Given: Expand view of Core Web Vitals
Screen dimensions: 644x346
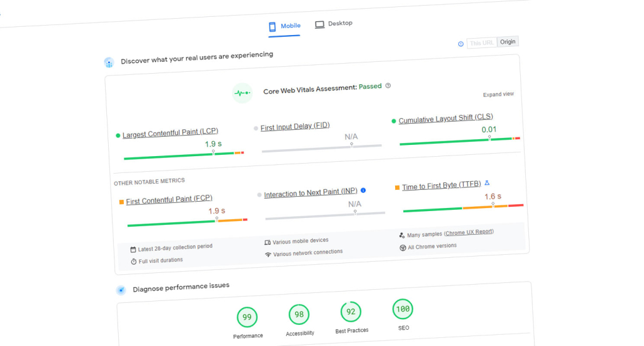Looking at the screenshot, I should tap(498, 94).
